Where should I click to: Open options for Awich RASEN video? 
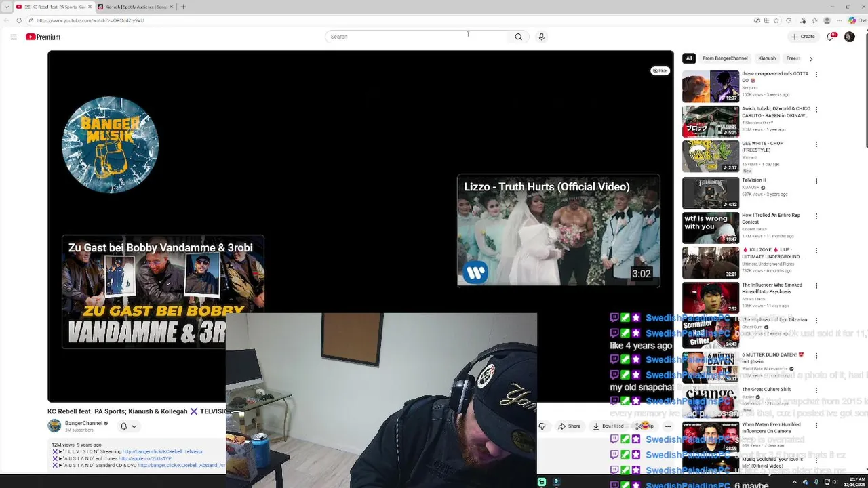816,109
